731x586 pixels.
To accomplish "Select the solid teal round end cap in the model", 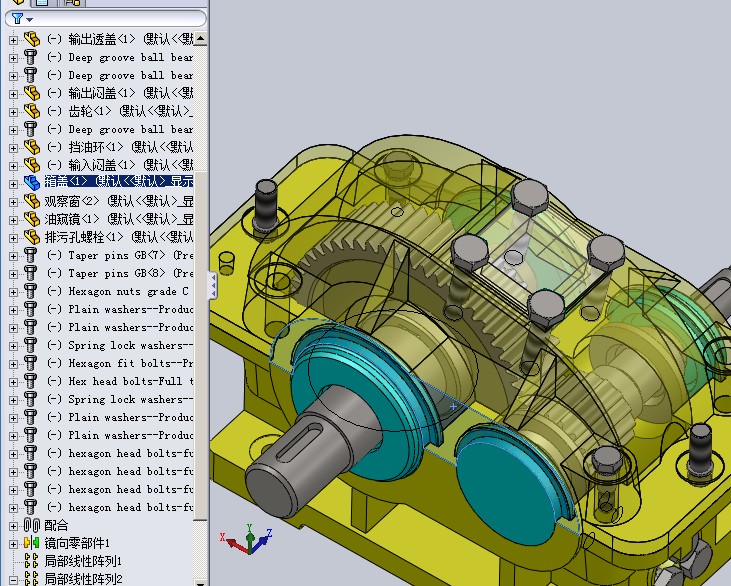I will (x=506, y=487).
